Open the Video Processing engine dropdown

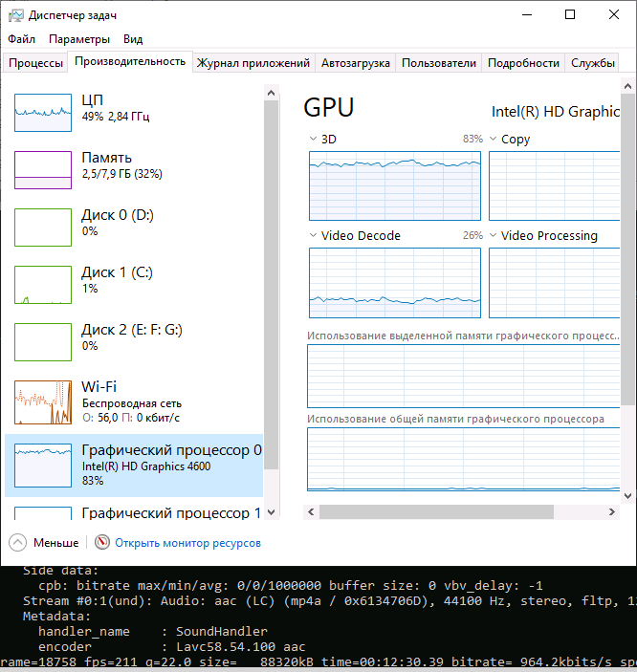(x=494, y=236)
